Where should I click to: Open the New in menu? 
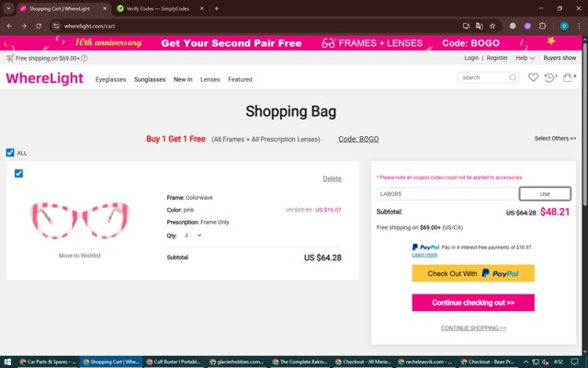pos(183,79)
